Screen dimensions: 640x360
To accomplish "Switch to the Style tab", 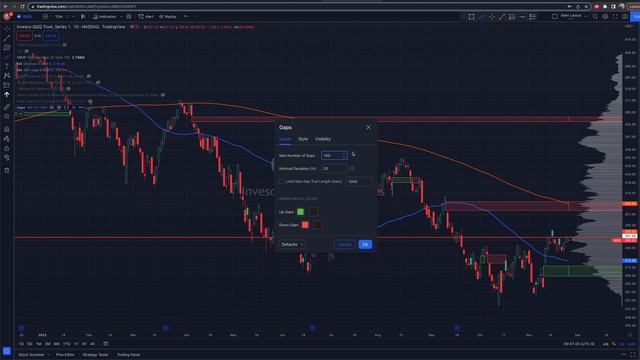I will [303, 139].
